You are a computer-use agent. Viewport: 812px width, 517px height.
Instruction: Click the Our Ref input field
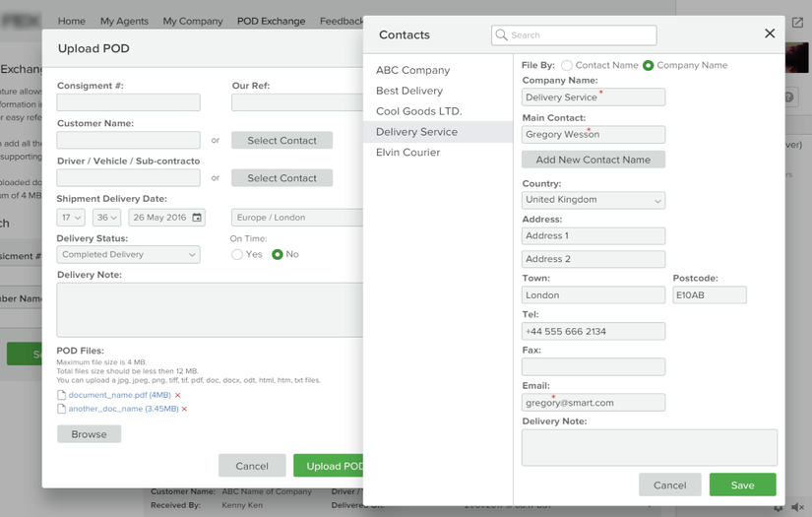tap(297, 102)
